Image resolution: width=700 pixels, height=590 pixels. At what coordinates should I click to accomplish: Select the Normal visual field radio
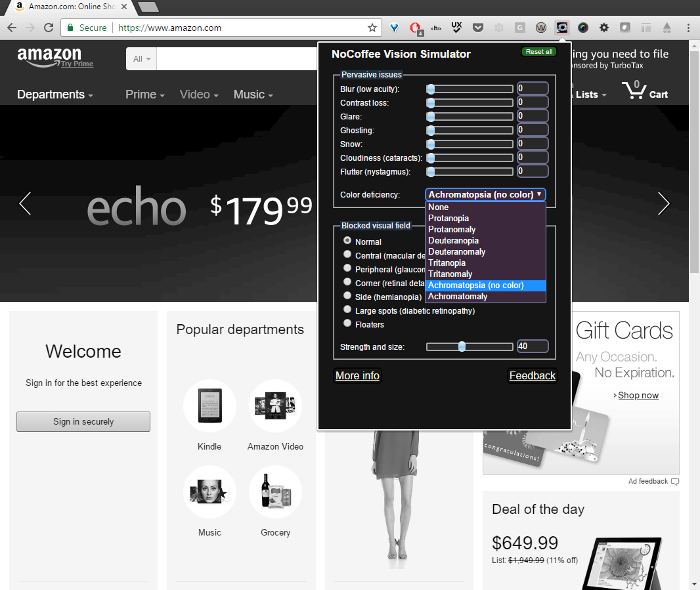(x=347, y=241)
